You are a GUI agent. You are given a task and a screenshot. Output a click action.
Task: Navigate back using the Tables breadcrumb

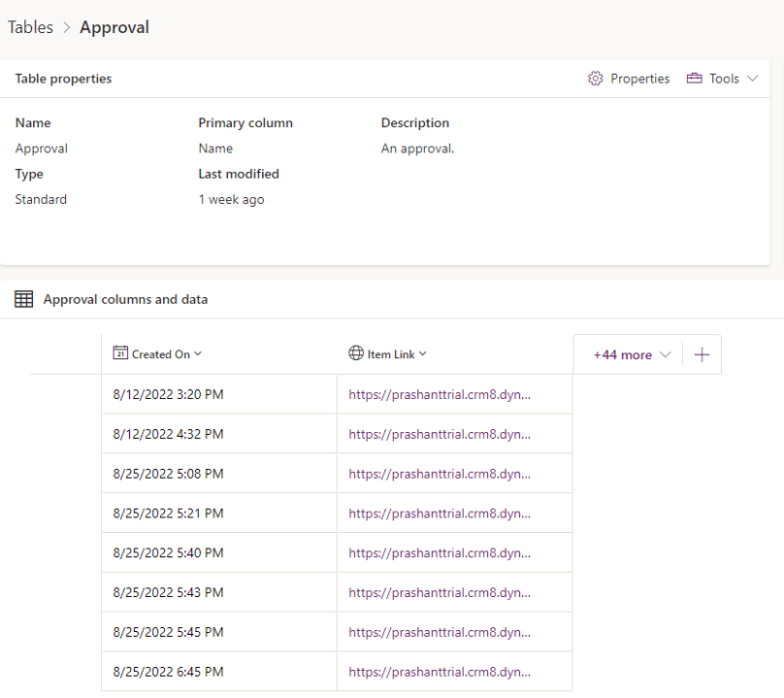point(30,27)
